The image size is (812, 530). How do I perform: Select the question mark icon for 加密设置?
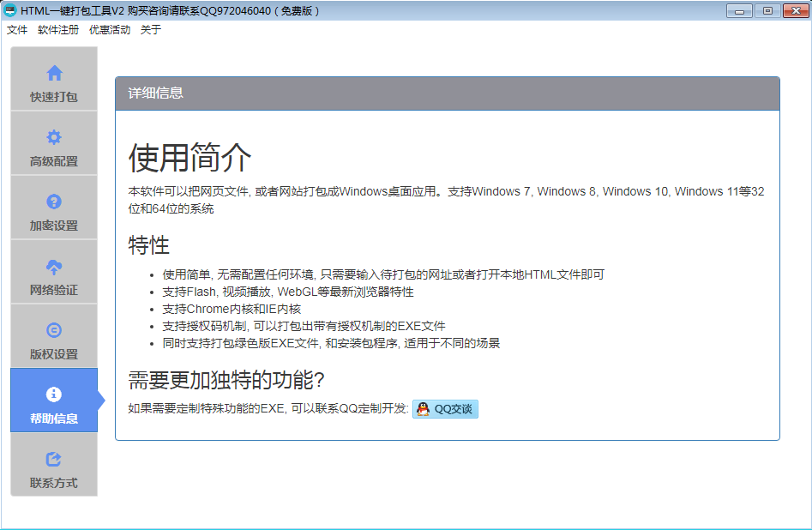54,202
